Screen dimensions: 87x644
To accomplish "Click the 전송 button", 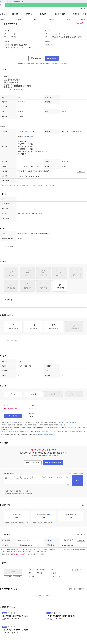I will tap(77, 481).
